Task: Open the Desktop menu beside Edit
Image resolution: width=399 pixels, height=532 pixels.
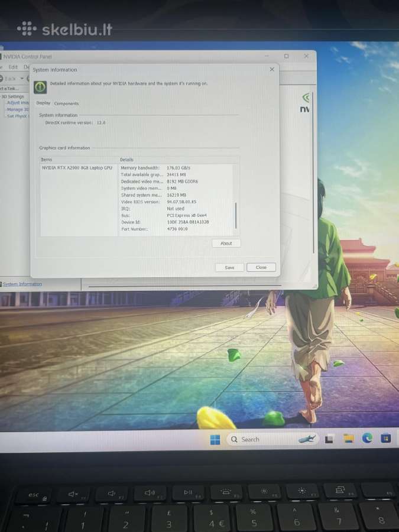Action: [x=26, y=67]
